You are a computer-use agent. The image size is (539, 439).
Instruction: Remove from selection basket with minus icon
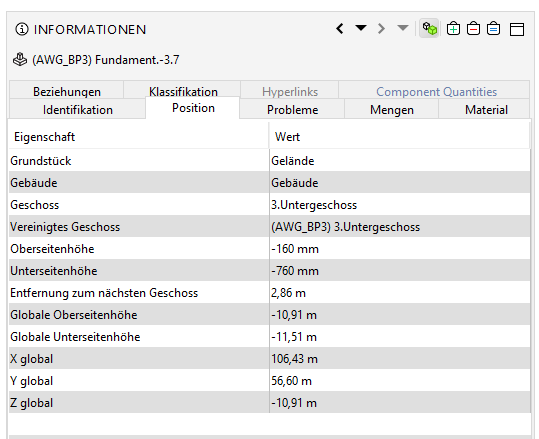[473, 29]
